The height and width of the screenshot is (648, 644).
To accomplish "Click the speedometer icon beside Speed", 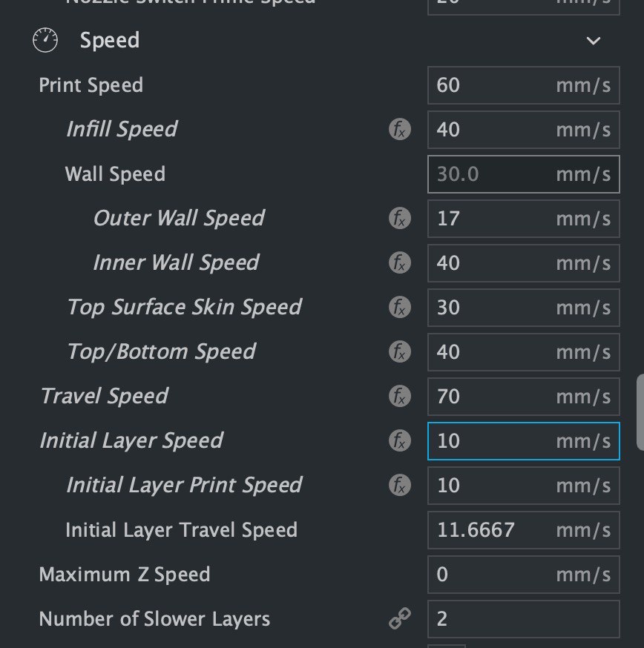I will [45, 40].
